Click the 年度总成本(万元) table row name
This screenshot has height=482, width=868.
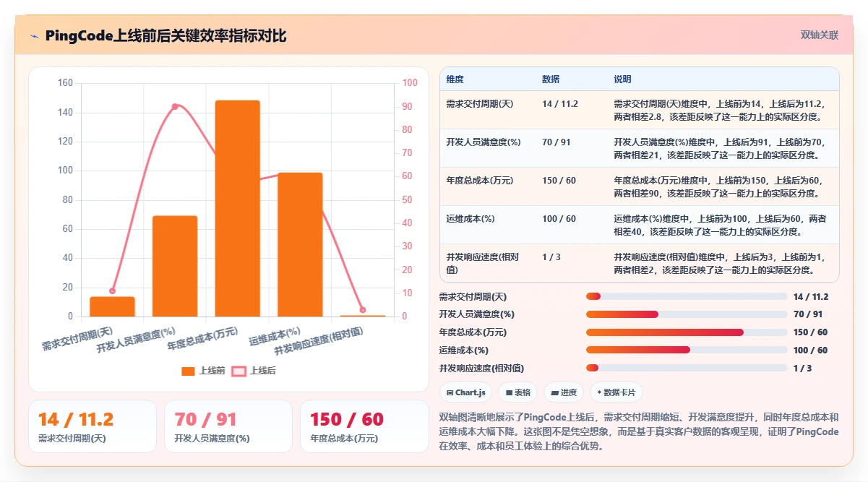point(480,181)
